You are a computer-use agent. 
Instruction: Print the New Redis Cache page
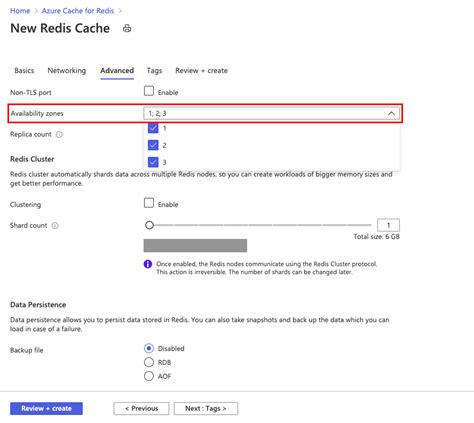click(127, 29)
